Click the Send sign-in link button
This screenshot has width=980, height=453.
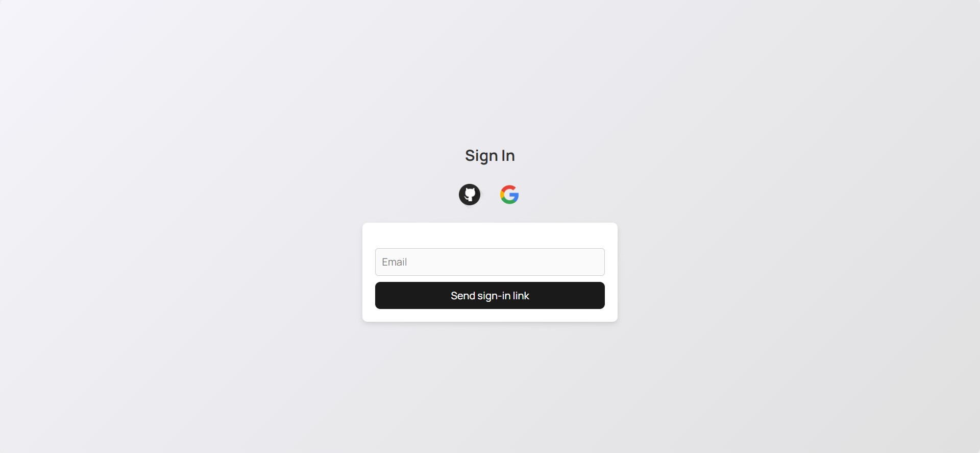coord(490,295)
